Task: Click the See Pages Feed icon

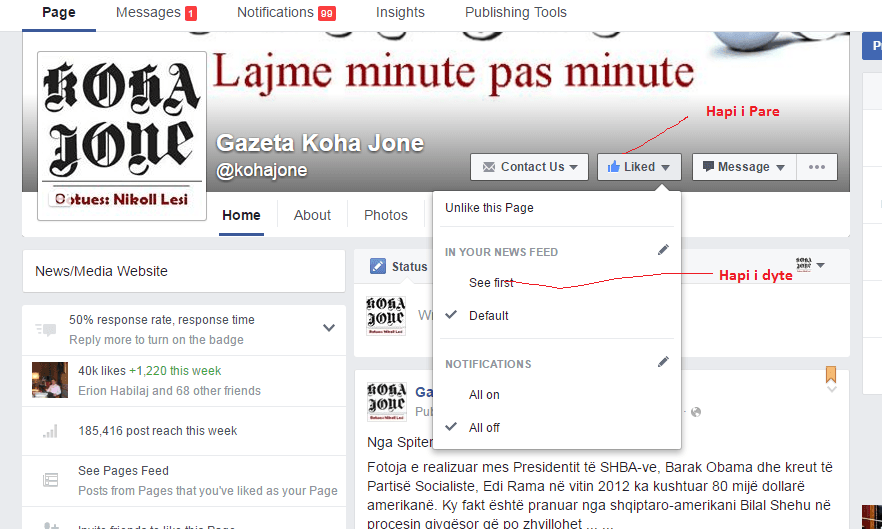Action: [x=50, y=480]
